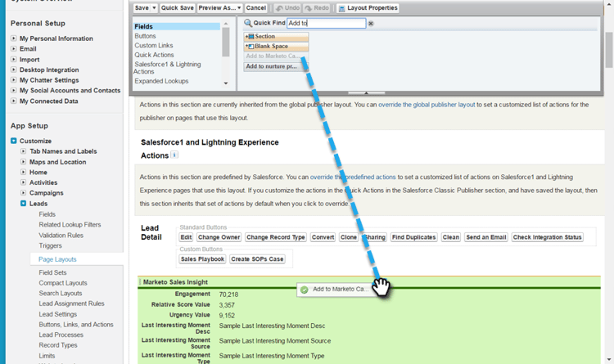This screenshot has height=364, width=614.
Task: Clear the Quick Find search box
Action: (x=371, y=24)
